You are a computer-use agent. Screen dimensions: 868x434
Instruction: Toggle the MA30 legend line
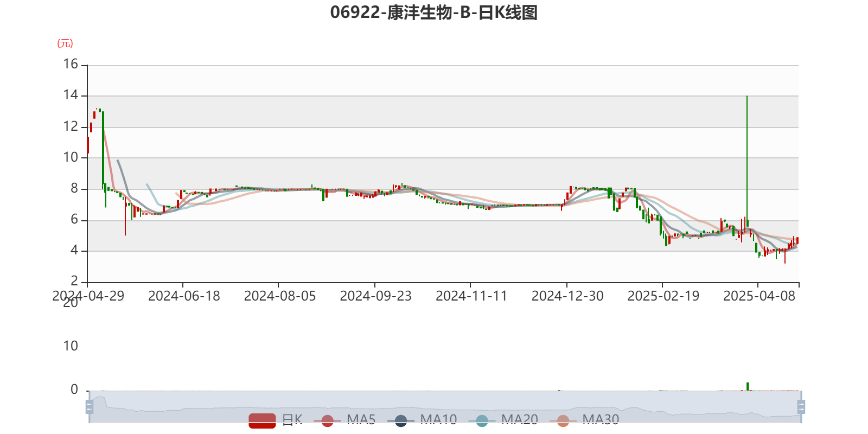pos(584,420)
